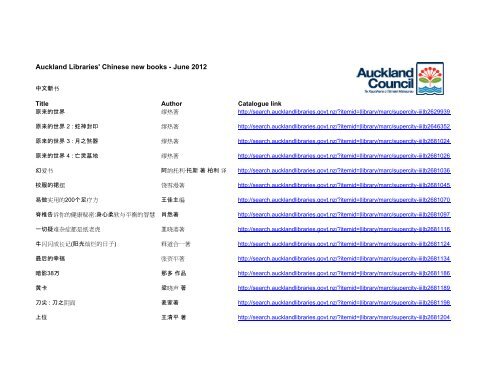Click the "Author" column header

pyautogui.click(x=171, y=104)
